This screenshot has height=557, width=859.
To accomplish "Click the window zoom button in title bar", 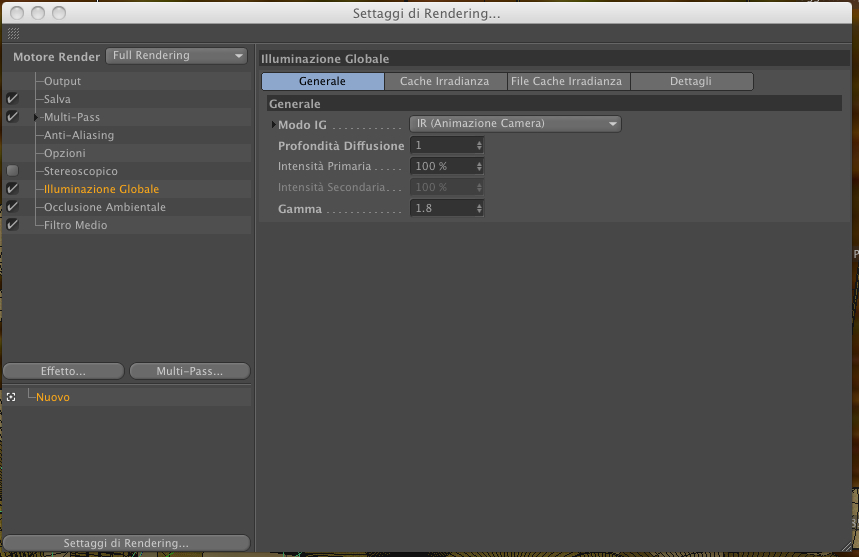I will coord(59,13).
